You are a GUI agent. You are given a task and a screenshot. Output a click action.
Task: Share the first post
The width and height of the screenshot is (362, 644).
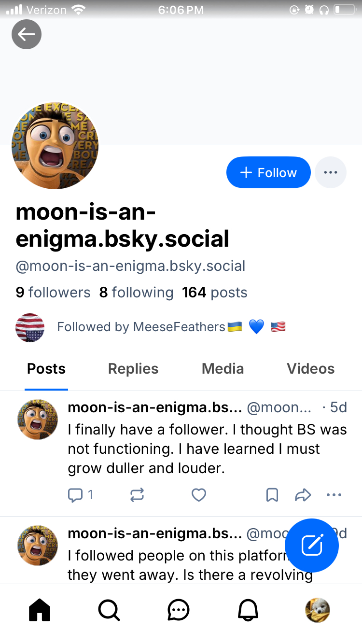303,495
